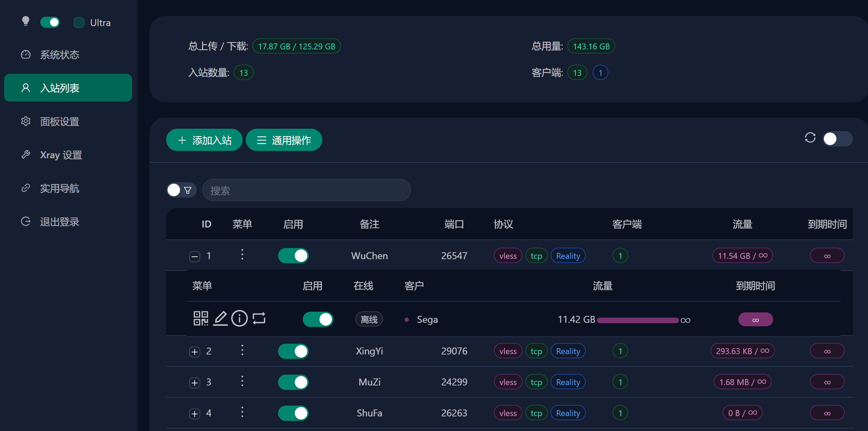The height and width of the screenshot is (431, 868).
Task: Open Xray 设置 from the sidebar
Action: pos(61,155)
